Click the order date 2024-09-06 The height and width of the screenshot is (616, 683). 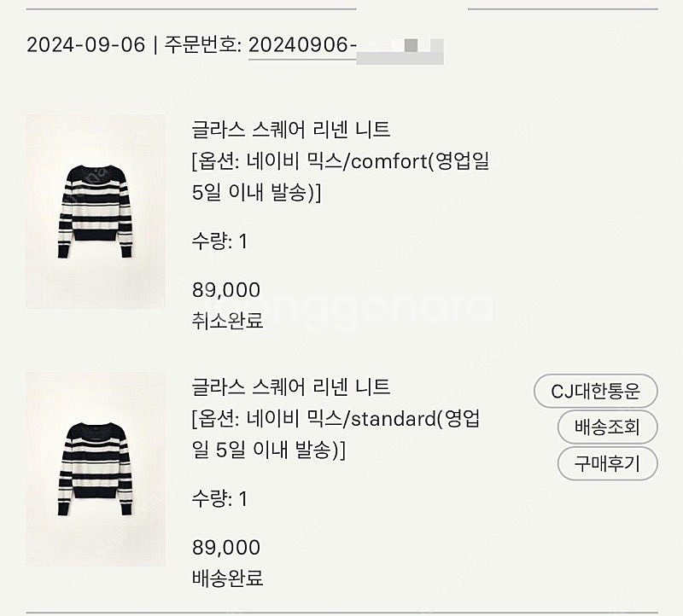pyautogui.click(x=85, y=45)
